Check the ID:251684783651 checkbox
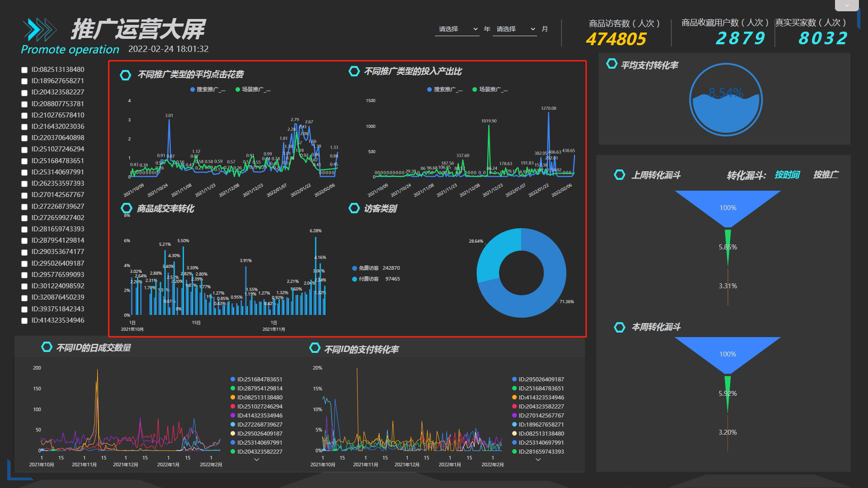Viewport: 868px width, 488px height. tap(24, 161)
